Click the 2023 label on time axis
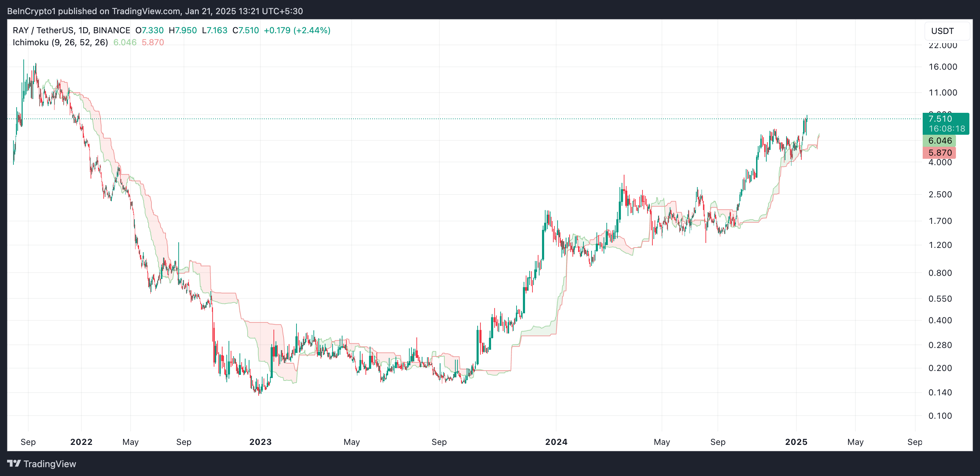This screenshot has width=980, height=476. (x=260, y=442)
